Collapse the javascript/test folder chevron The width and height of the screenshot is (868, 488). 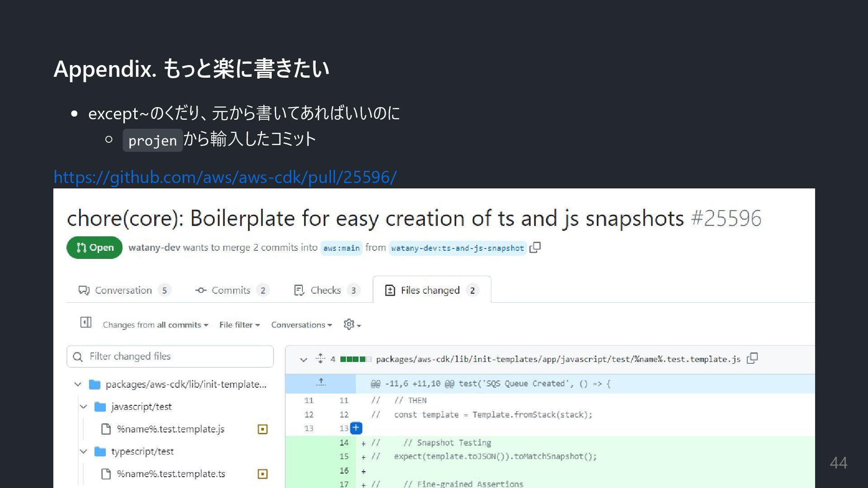[x=84, y=407]
